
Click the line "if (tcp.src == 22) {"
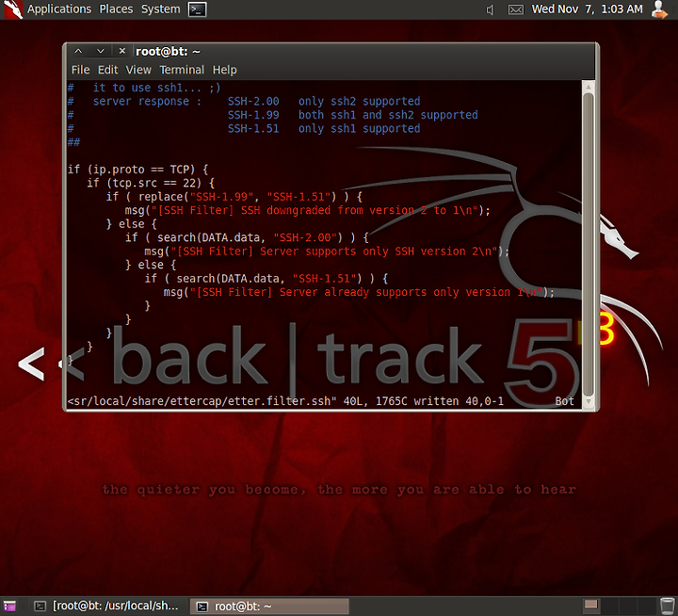pos(151,183)
